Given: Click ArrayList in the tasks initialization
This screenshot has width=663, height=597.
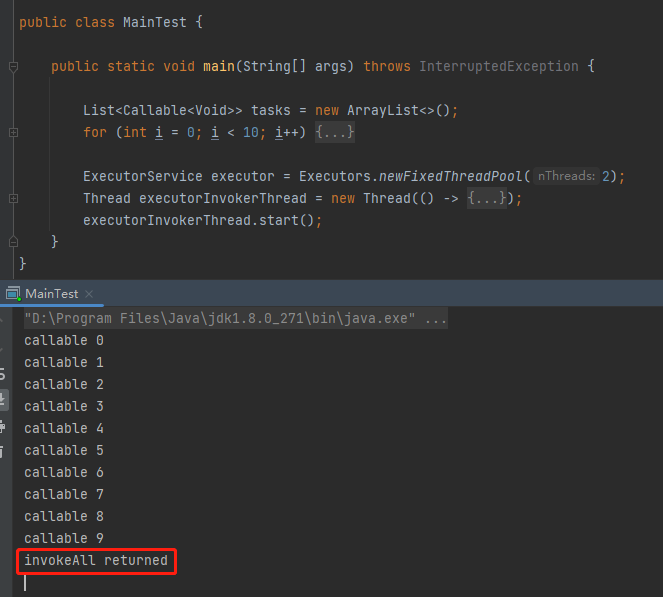Looking at the screenshot, I should click(x=383, y=110).
